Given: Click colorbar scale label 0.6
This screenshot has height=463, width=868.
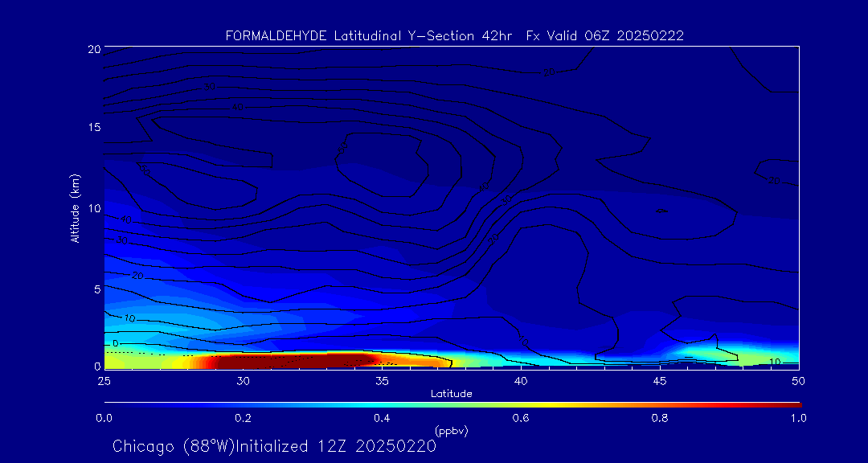Looking at the screenshot, I should coord(521,418).
